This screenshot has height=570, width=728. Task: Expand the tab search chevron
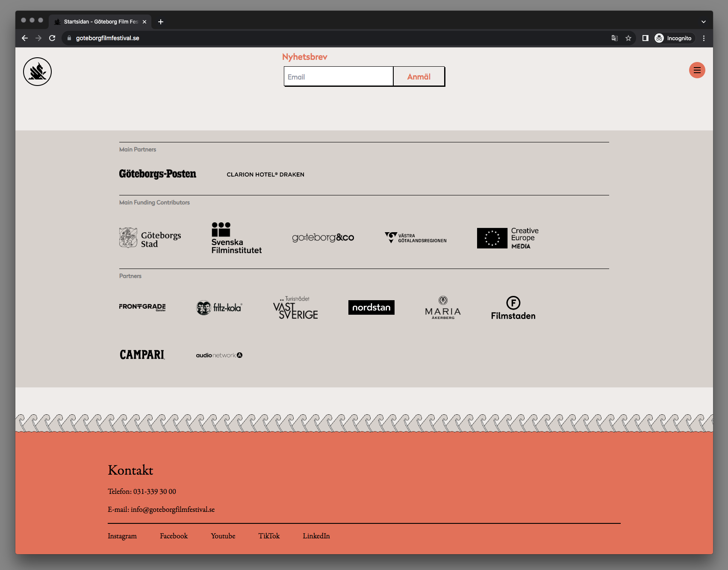pyautogui.click(x=704, y=22)
